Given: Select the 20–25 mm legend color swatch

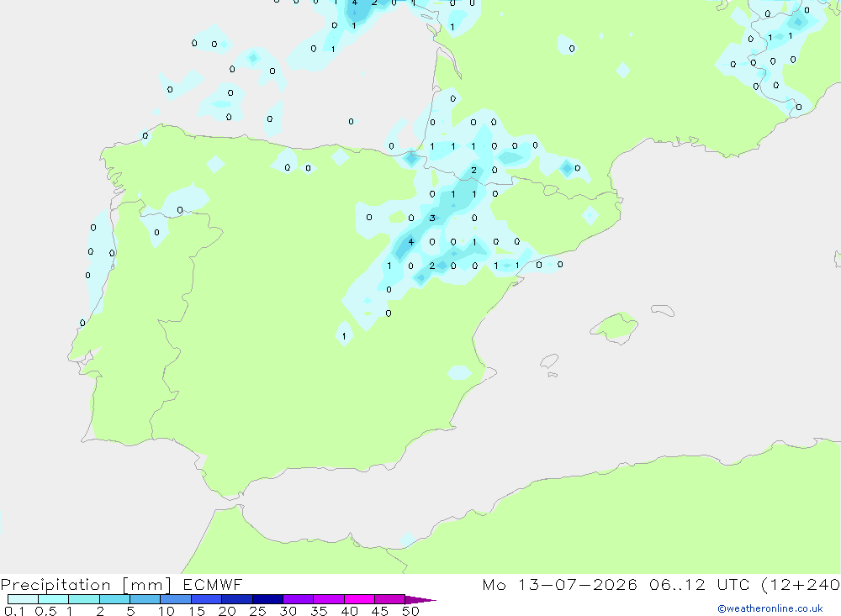Looking at the screenshot, I should pyautogui.click(x=237, y=599).
